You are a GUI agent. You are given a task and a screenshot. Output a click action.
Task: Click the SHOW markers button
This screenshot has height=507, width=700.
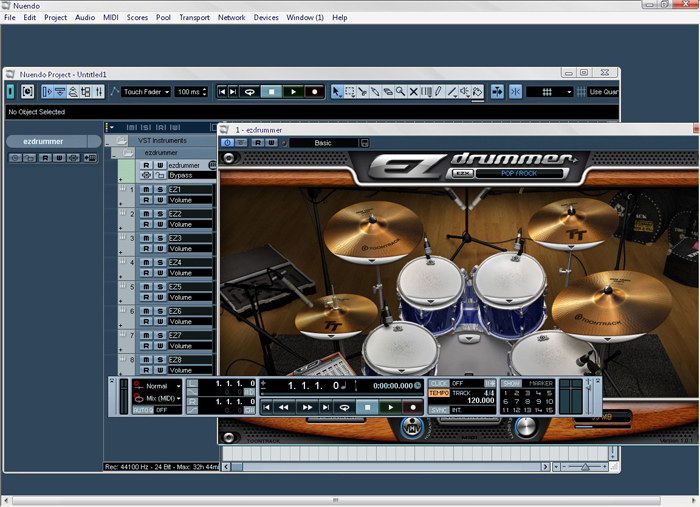(511, 383)
